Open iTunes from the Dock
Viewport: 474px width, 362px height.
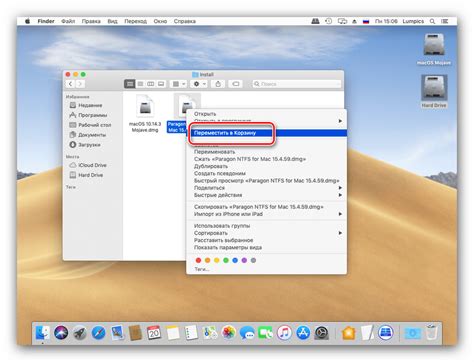(284, 333)
